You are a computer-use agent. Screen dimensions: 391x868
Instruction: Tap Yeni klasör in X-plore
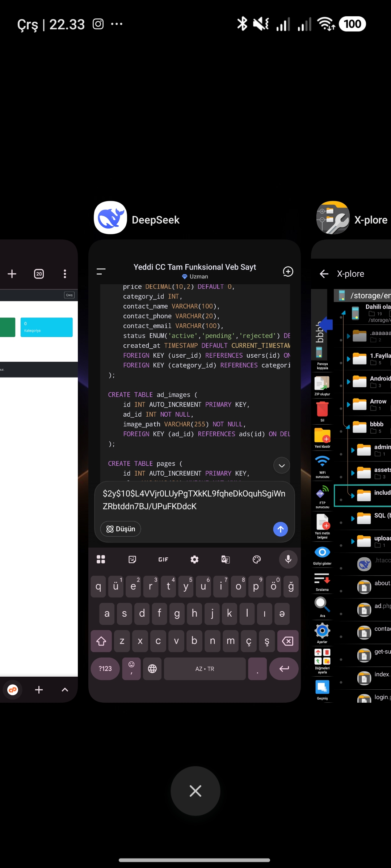pyautogui.click(x=322, y=438)
